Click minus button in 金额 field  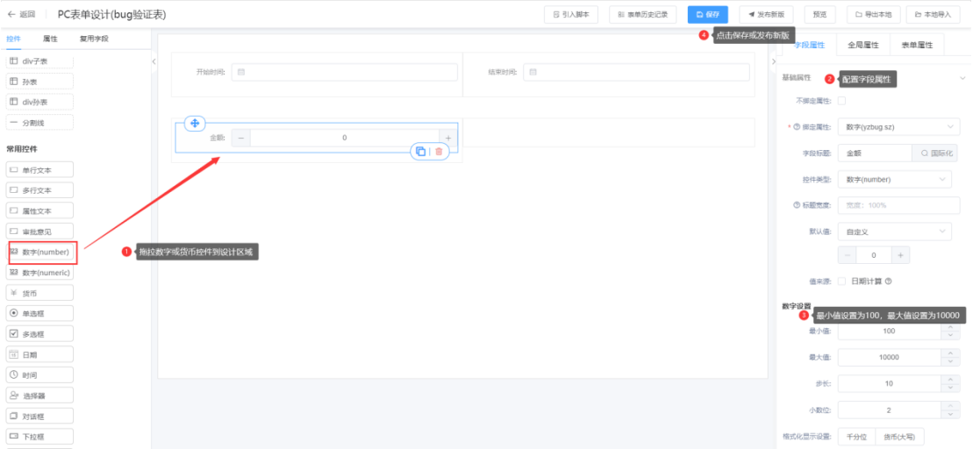point(241,138)
